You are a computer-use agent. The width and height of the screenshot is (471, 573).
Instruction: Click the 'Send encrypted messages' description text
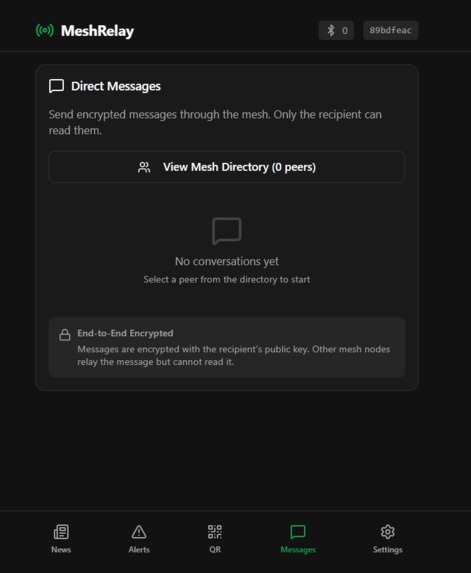(215, 122)
